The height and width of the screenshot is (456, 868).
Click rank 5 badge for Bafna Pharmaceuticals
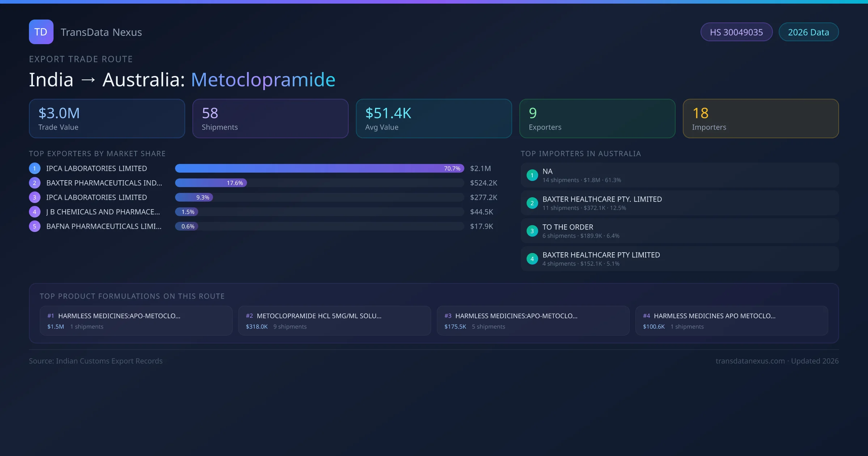pos(34,226)
